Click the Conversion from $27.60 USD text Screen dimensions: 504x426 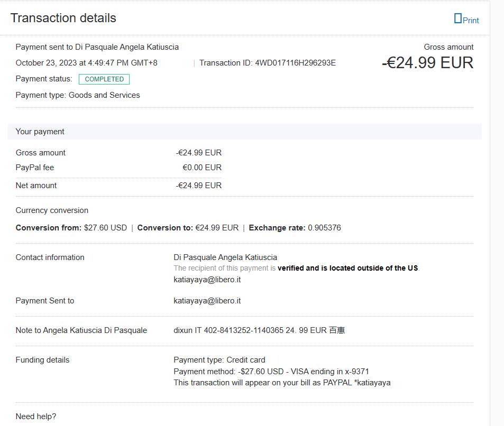(105, 228)
